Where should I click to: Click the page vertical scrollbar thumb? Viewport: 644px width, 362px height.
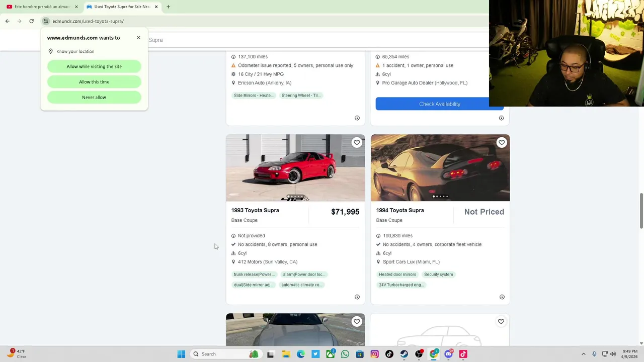click(641, 210)
